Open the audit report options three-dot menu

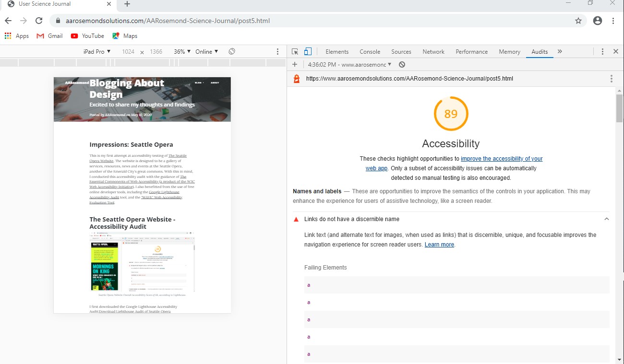pyautogui.click(x=612, y=78)
